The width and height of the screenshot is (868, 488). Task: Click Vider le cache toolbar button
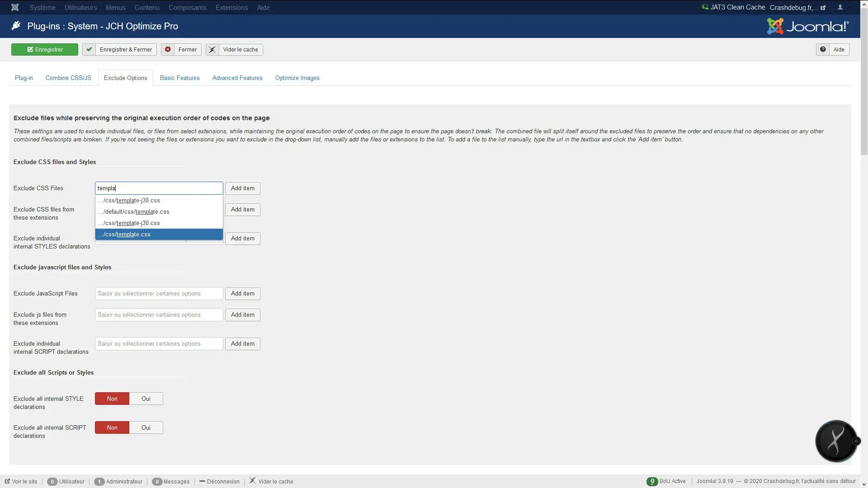pos(234,50)
